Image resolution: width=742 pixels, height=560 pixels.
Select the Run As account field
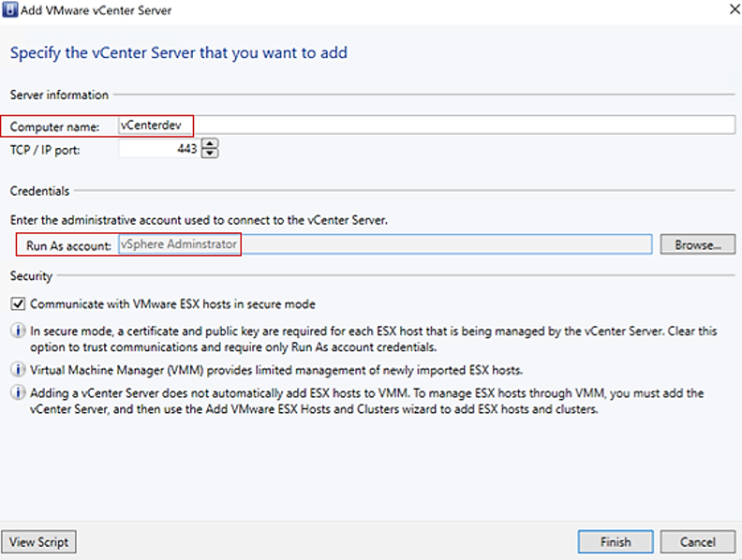coord(384,244)
